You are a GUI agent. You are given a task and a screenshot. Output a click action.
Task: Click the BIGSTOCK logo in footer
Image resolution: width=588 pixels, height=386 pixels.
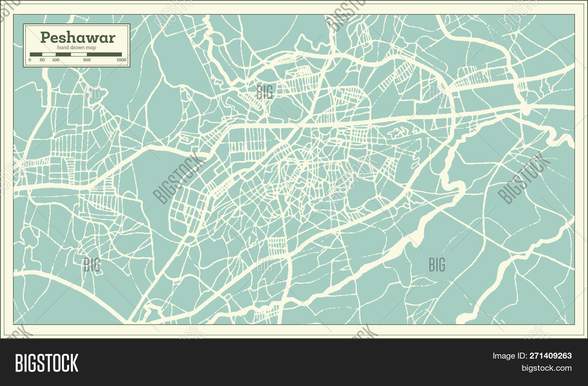point(47,363)
